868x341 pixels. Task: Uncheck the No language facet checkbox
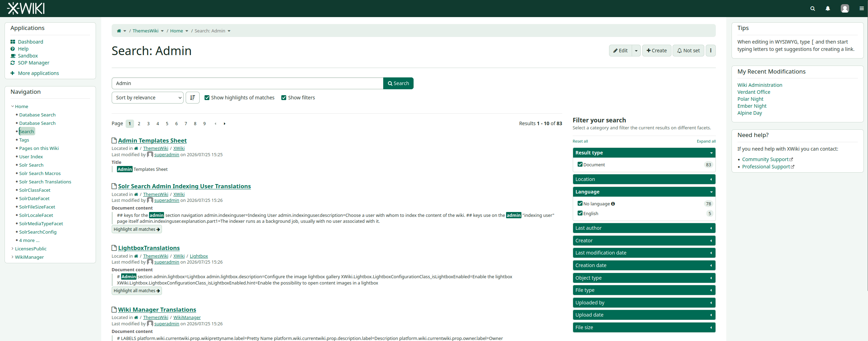click(x=580, y=203)
